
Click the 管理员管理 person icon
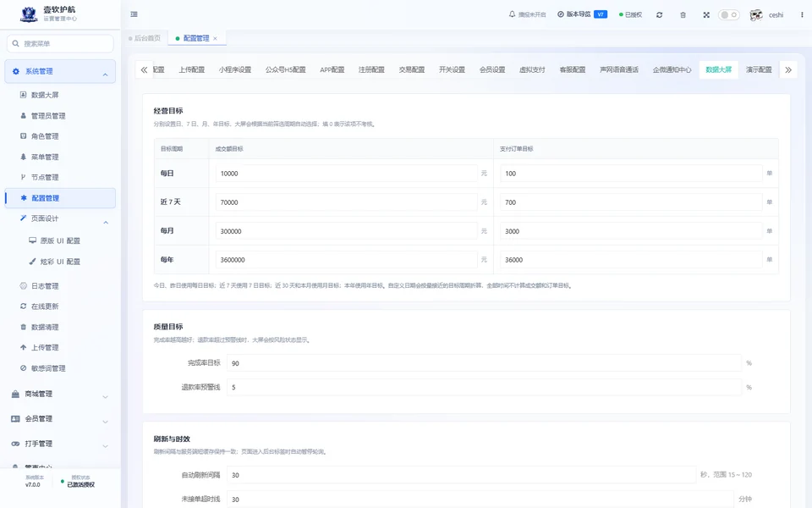(23, 116)
